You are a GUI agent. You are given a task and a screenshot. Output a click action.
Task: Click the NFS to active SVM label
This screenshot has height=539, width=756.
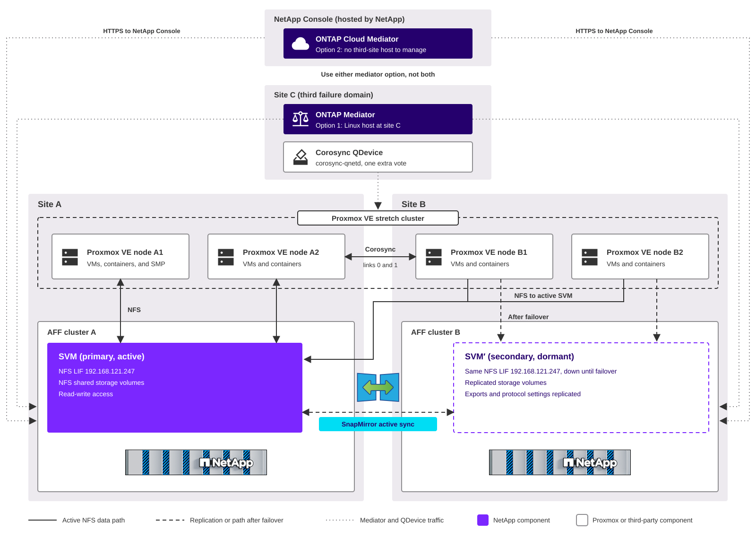click(x=543, y=296)
